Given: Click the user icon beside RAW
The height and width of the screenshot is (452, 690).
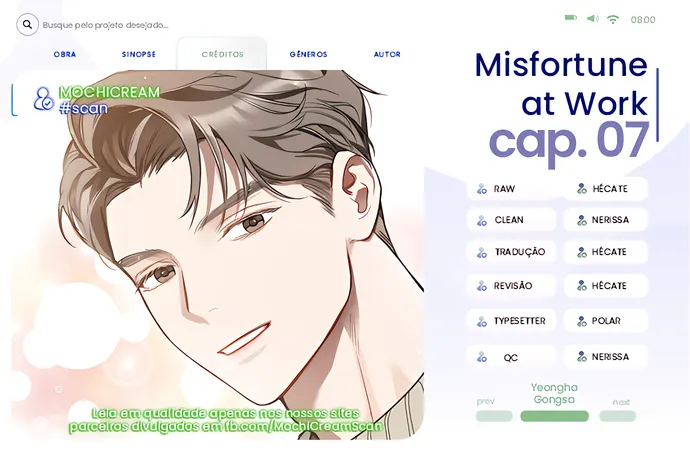Looking at the screenshot, I should (482, 189).
